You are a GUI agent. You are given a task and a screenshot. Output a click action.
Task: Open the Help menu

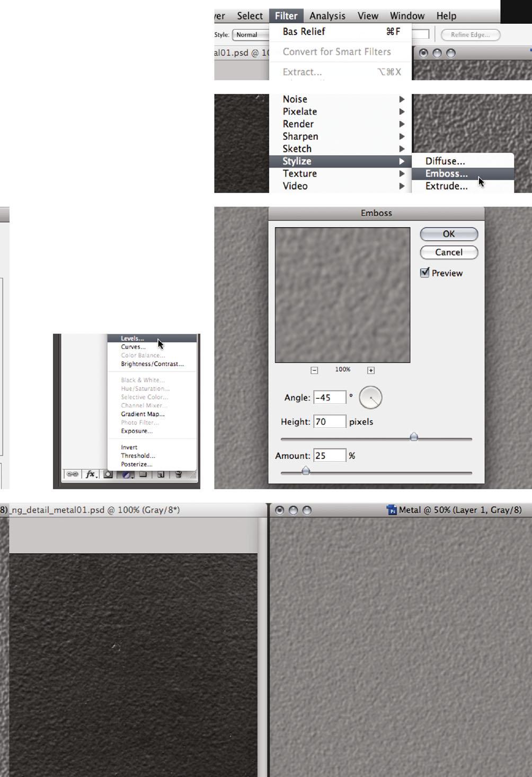point(446,16)
